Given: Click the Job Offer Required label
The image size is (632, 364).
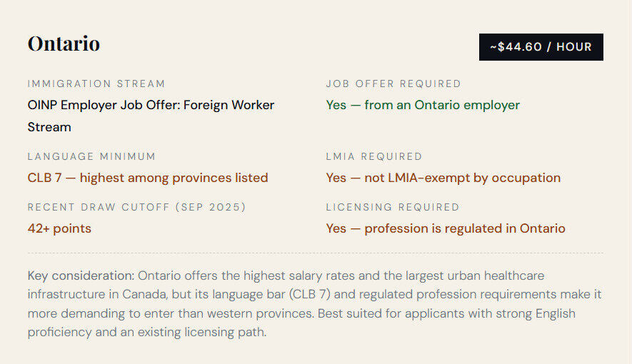Looking at the screenshot, I should (x=393, y=84).
